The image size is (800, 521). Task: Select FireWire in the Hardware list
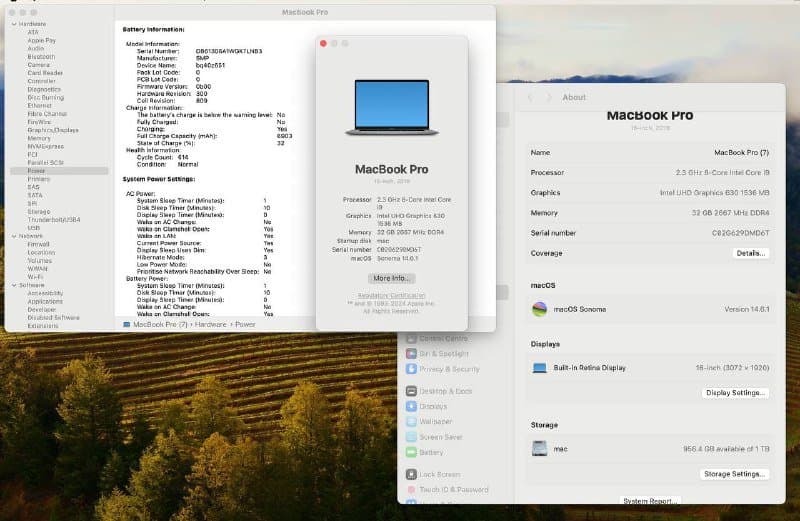[x=39, y=122]
